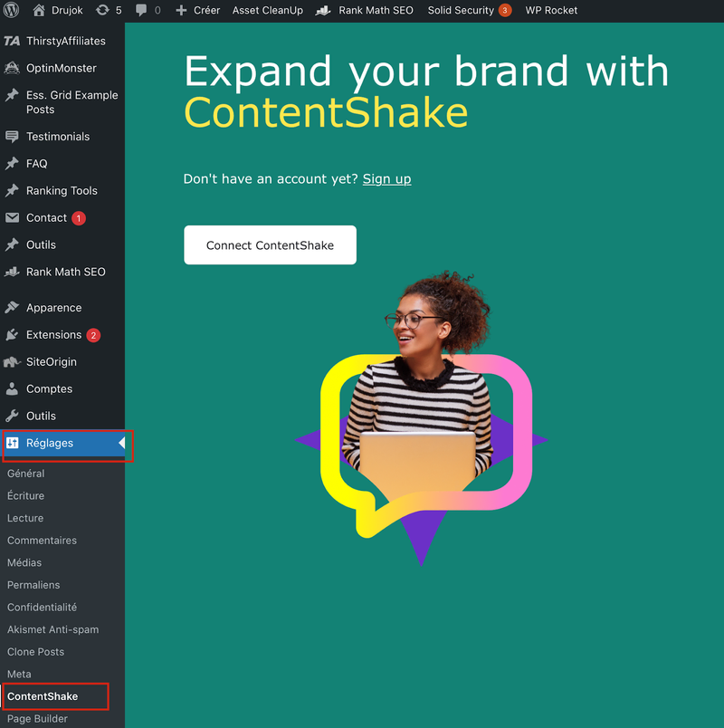Image resolution: width=724 pixels, height=728 pixels.
Task: Click the plus icon beside Créer
Action: (181, 10)
